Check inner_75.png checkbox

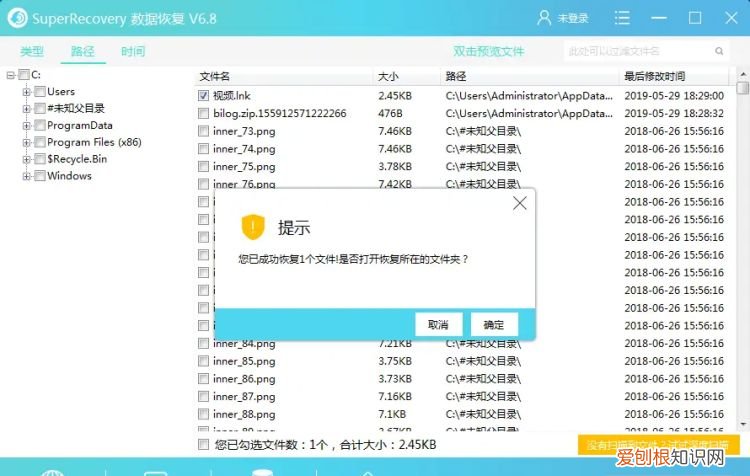click(x=203, y=166)
